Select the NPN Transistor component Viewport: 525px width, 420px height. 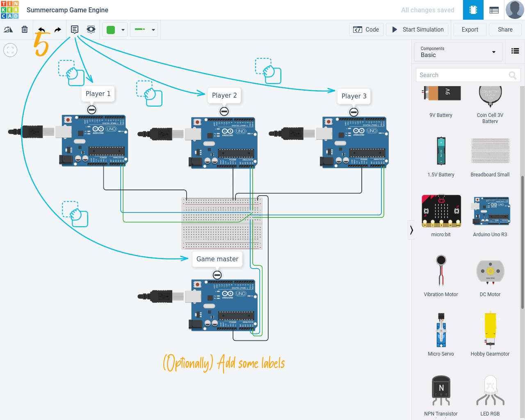pyautogui.click(x=441, y=395)
